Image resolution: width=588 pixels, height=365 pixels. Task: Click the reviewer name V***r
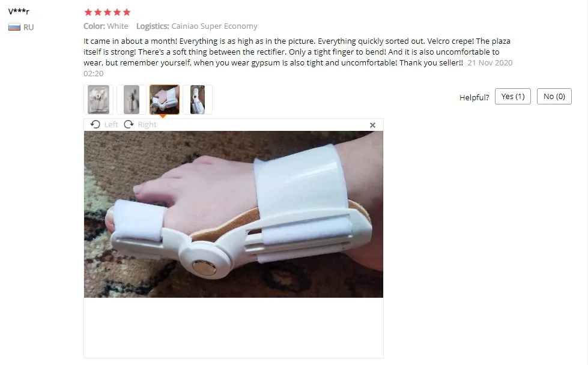click(x=19, y=11)
